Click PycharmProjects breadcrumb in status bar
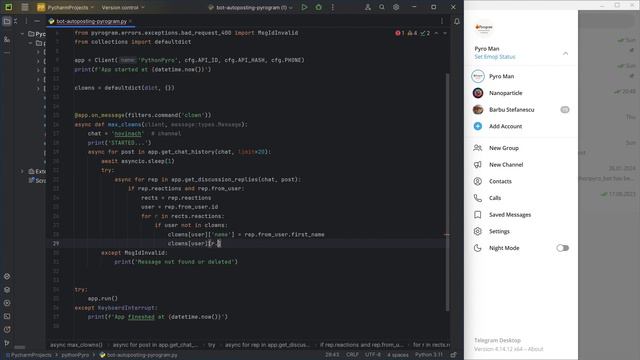Viewport: 640px width, 360px height. point(29,355)
